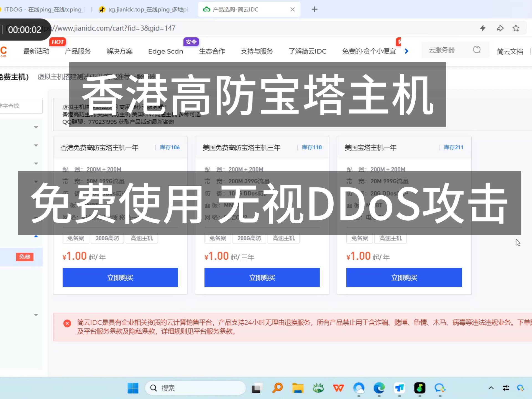Click 立即购买 for 美国宝塔主机一年
The height and width of the screenshot is (399, 532).
(404, 277)
